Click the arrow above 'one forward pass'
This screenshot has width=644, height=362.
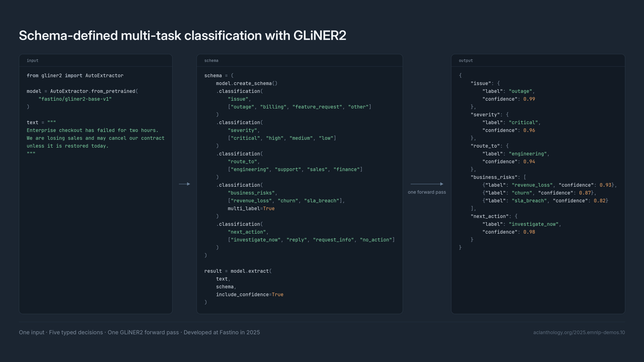pos(427,184)
